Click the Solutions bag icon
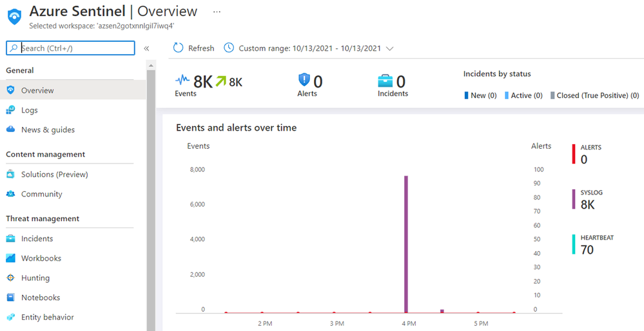 (x=11, y=175)
